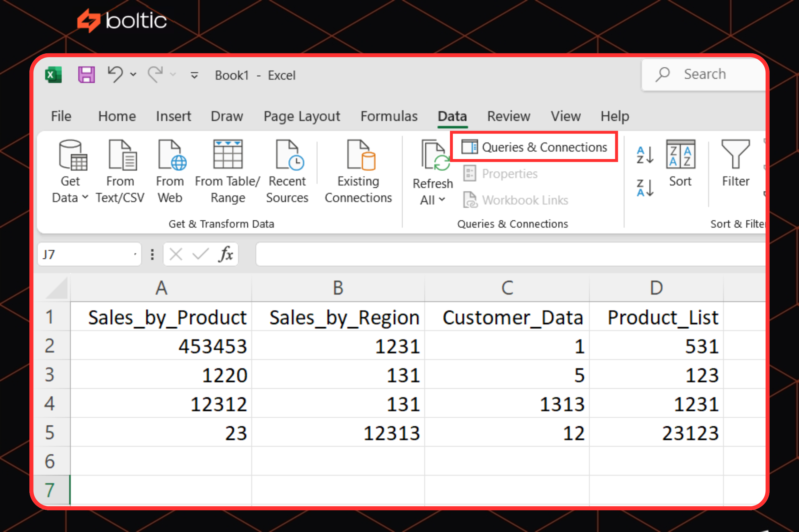Open the Draw ribbon tab

pos(227,116)
